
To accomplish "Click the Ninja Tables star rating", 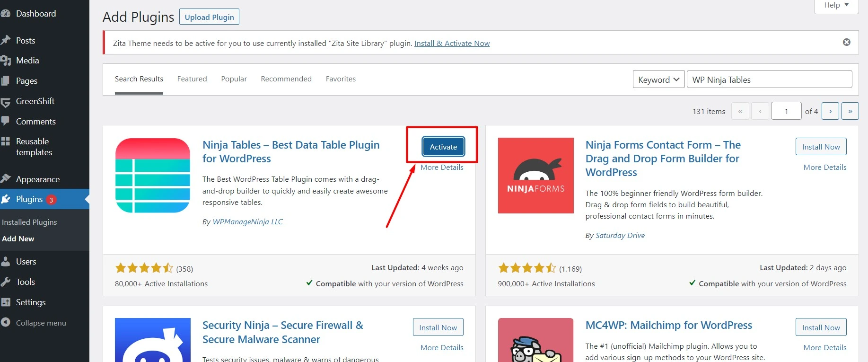I will point(144,268).
